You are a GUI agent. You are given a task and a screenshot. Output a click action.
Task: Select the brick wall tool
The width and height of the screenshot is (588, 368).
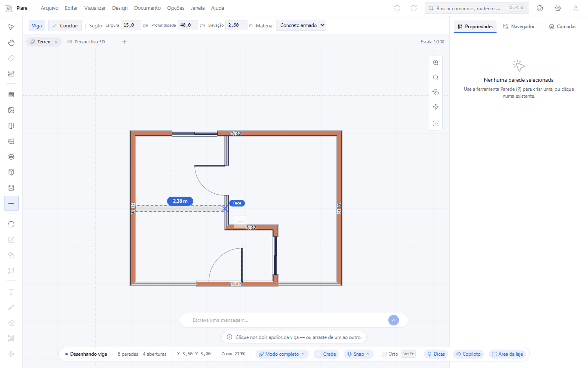click(11, 94)
